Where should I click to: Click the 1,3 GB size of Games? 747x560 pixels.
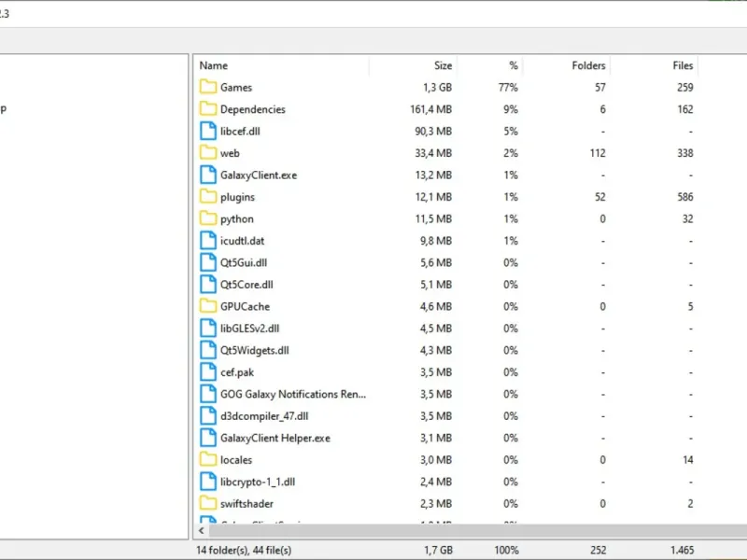click(x=437, y=88)
